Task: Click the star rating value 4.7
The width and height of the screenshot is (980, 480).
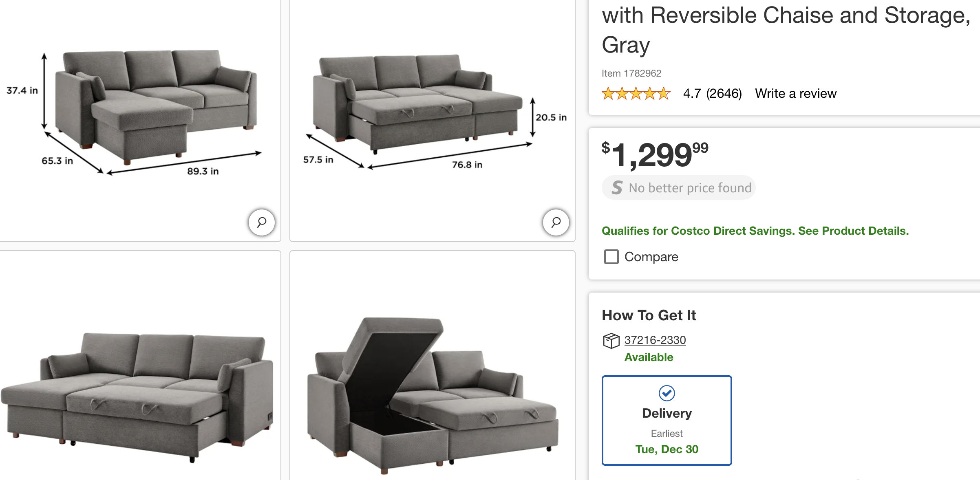Action: pyautogui.click(x=692, y=93)
